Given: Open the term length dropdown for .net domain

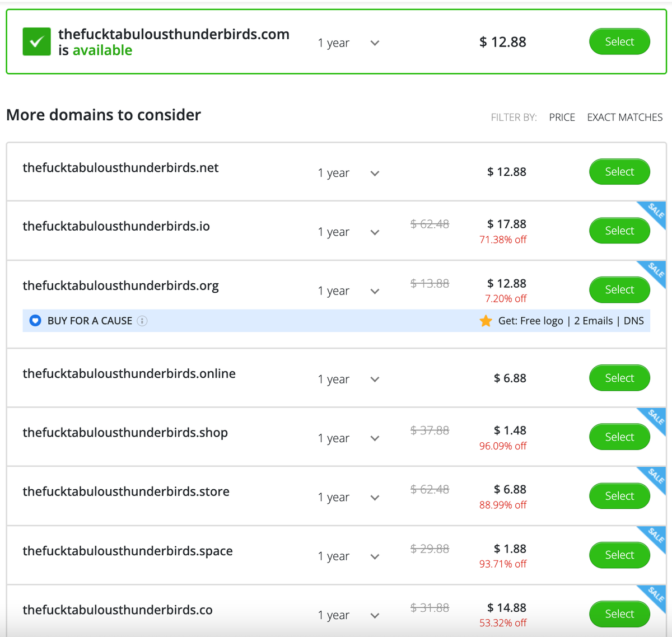Looking at the screenshot, I should click(375, 174).
